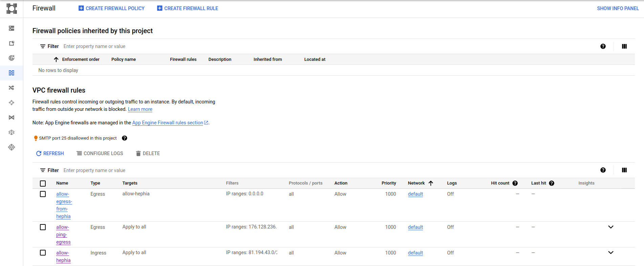Click Create Firewall Policy
The image size is (644, 266).
point(111,8)
